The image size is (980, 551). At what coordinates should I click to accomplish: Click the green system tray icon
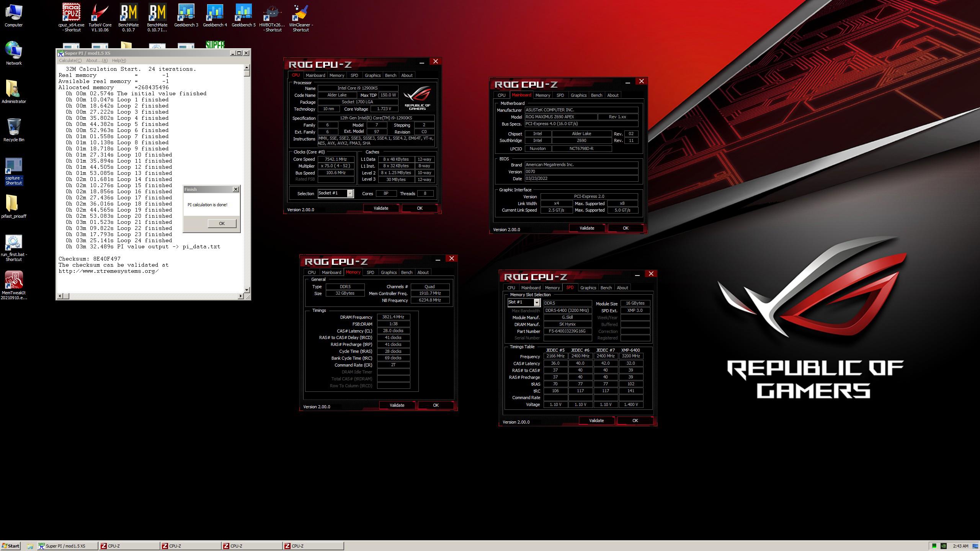tap(934, 546)
